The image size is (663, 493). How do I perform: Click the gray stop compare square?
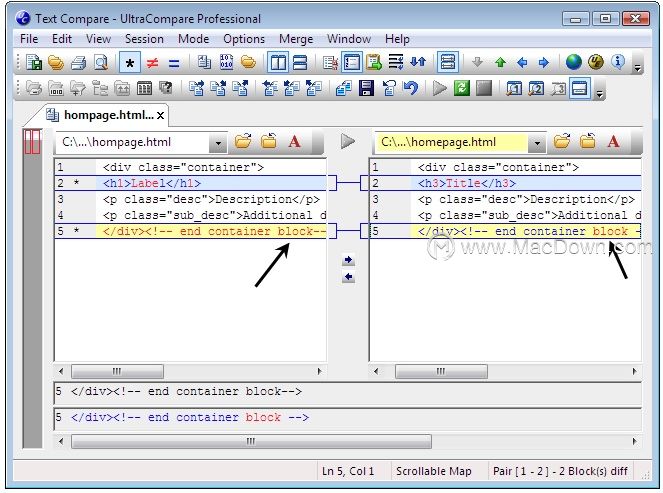tap(484, 88)
